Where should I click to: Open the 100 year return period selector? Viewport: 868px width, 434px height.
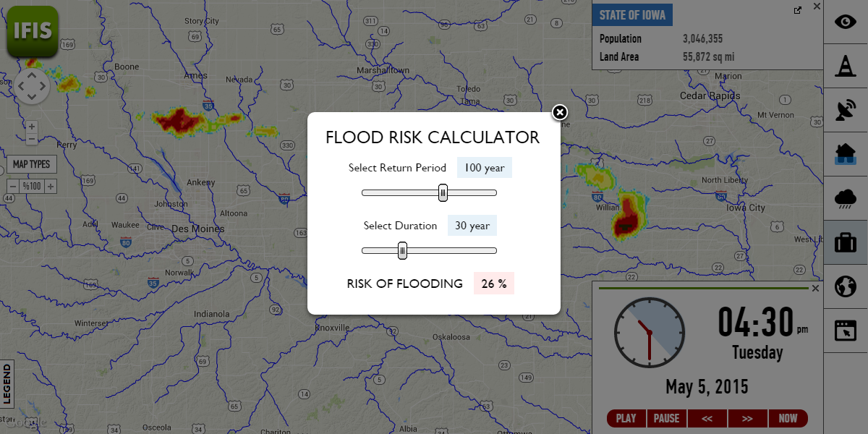click(x=484, y=167)
